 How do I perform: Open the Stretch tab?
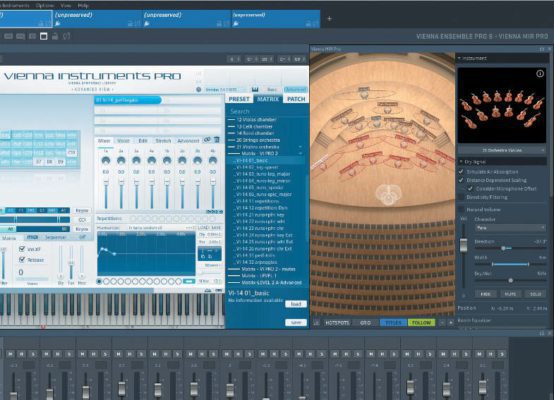tap(163, 141)
